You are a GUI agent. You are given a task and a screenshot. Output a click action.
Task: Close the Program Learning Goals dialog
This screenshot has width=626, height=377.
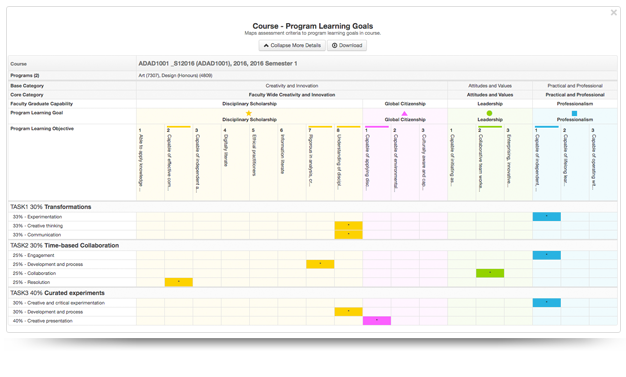tap(614, 13)
